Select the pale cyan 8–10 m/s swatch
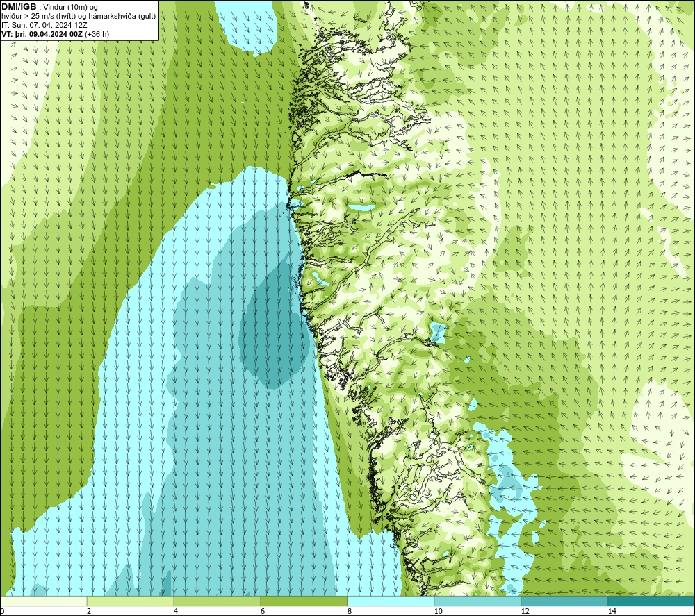Screen dimensions: 695x616 (391, 601)
